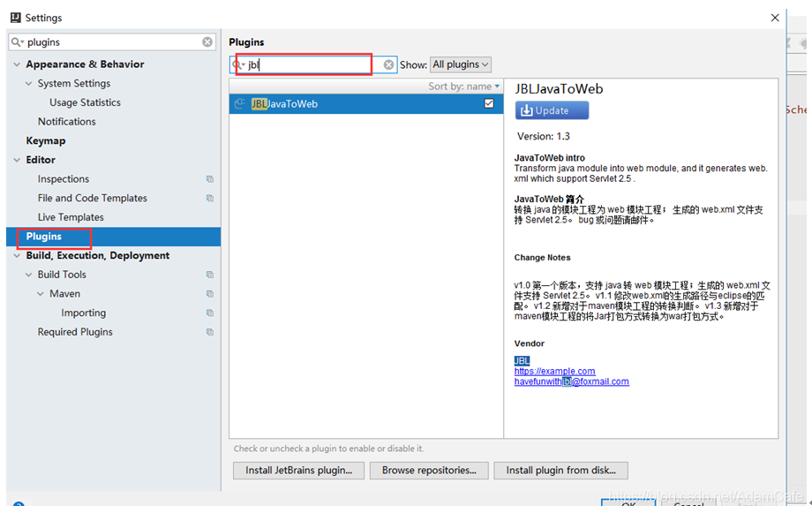812x513 pixels.
Task: Focus the settings search field containing plugins
Action: coord(112,42)
